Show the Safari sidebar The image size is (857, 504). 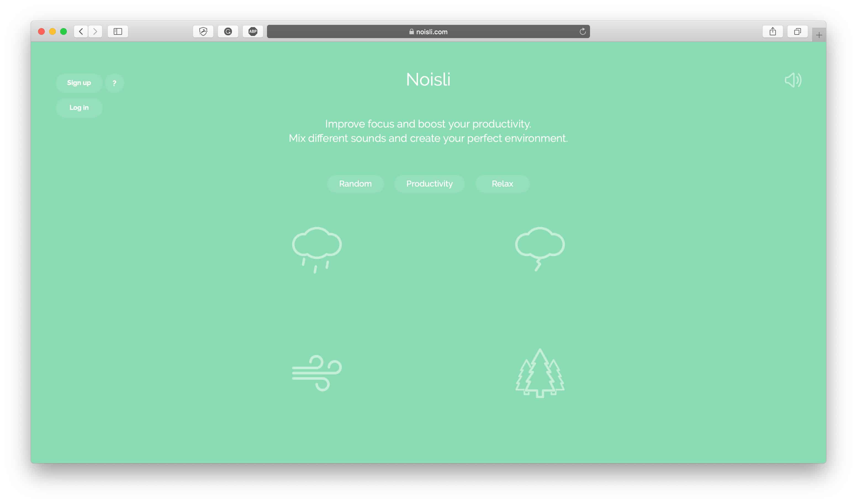[x=118, y=32]
